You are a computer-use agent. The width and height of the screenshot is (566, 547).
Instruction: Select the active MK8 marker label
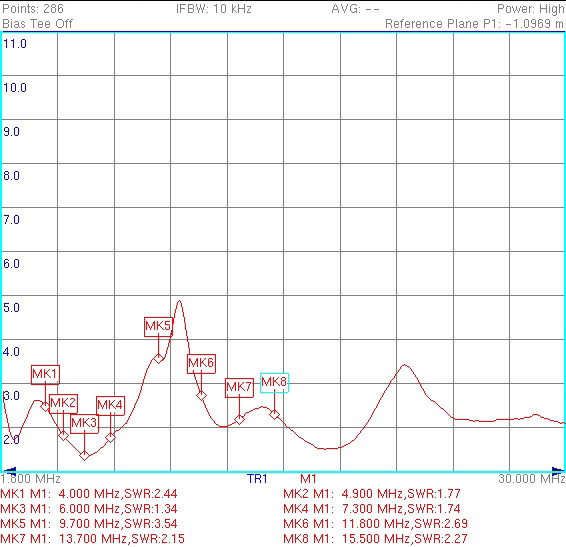(274, 382)
